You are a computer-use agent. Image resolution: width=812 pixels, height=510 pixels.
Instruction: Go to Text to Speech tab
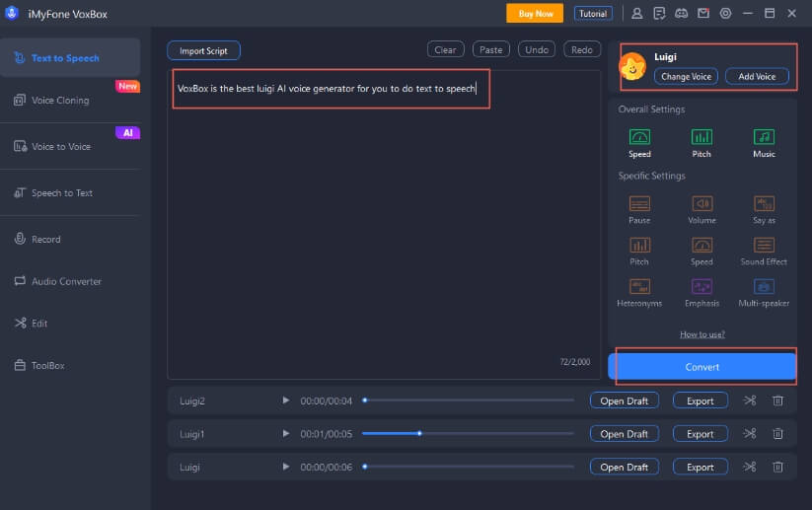coord(70,58)
